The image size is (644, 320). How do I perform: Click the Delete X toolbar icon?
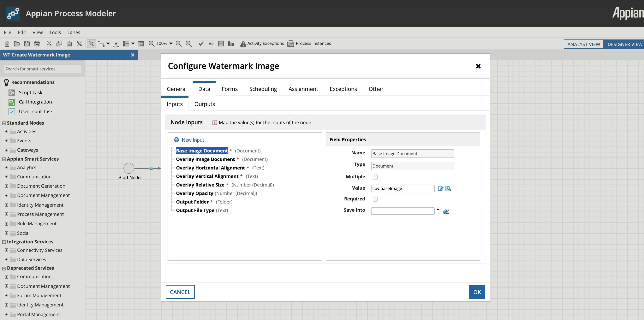coord(79,44)
